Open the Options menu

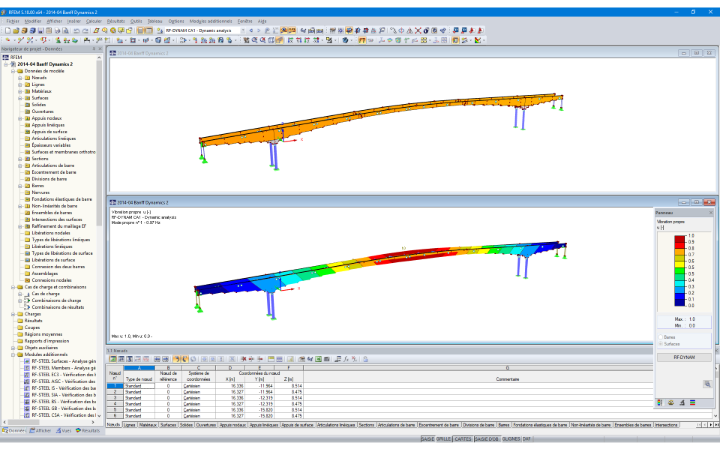[176, 21]
